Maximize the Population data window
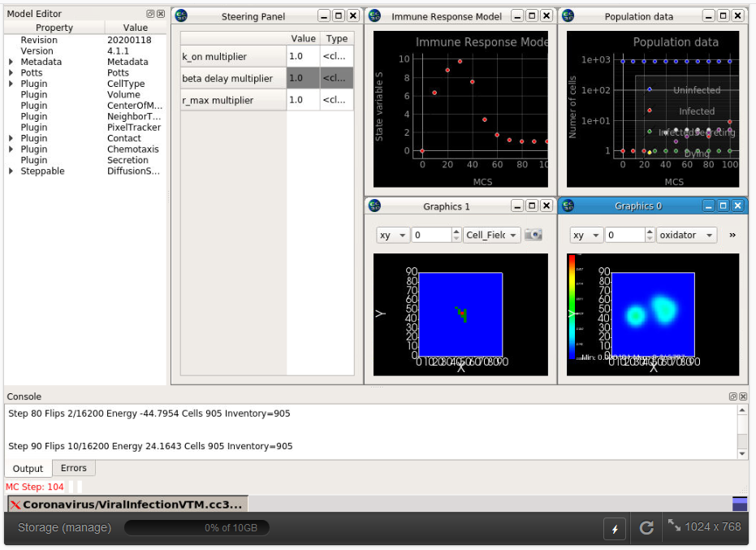The width and height of the screenshot is (756, 550). tap(724, 16)
